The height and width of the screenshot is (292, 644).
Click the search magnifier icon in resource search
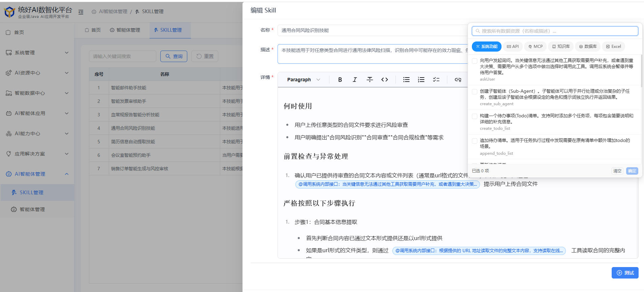[x=478, y=31]
